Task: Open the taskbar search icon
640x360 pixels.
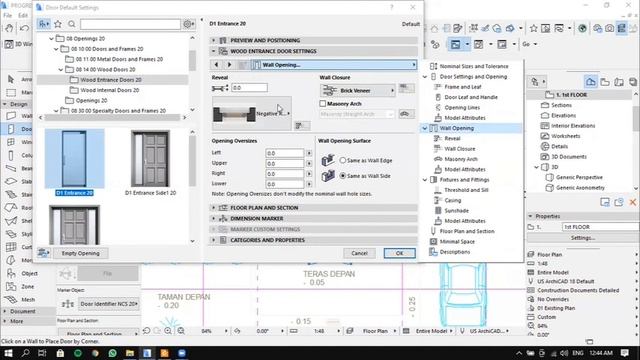Action: [25, 353]
